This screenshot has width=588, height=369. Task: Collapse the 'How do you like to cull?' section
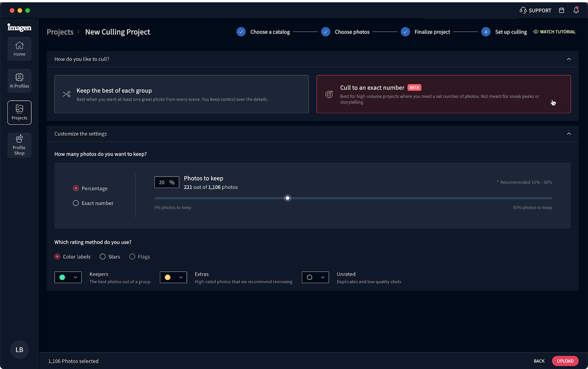pyautogui.click(x=569, y=59)
